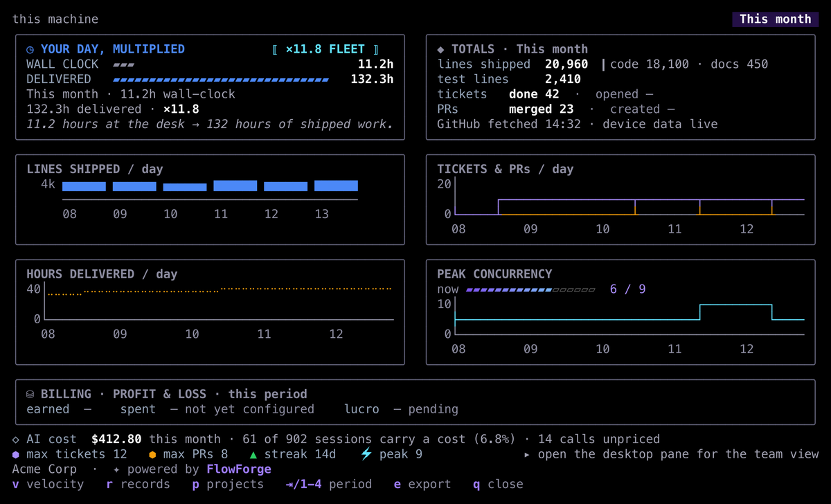Click 'max tickets 12' stat

[77, 454]
